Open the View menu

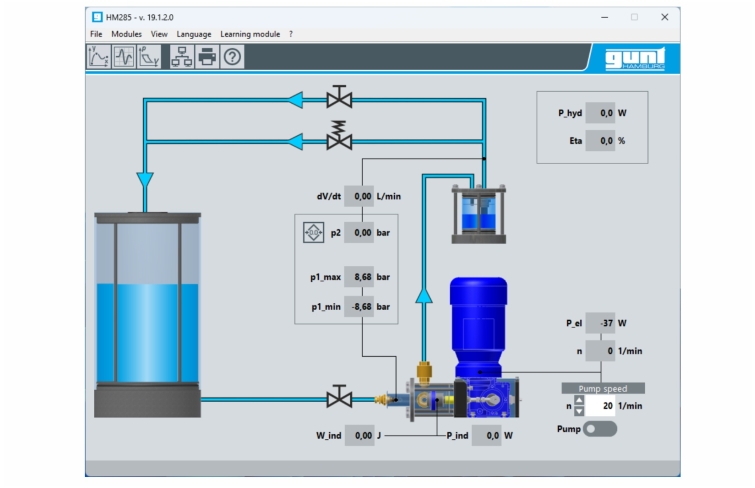click(x=159, y=34)
